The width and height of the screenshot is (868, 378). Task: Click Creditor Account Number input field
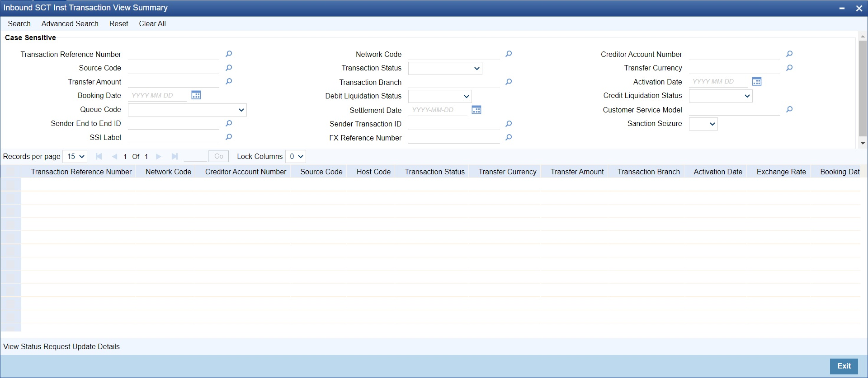coord(735,54)
